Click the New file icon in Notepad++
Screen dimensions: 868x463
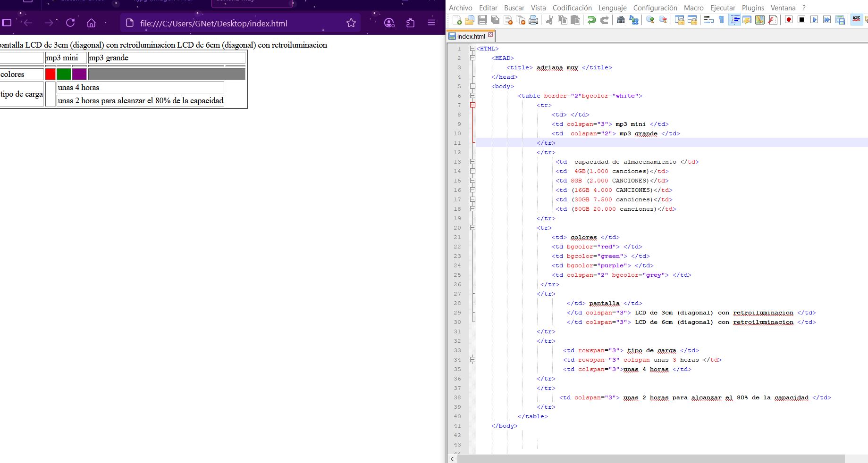click(x=457, y=20)
